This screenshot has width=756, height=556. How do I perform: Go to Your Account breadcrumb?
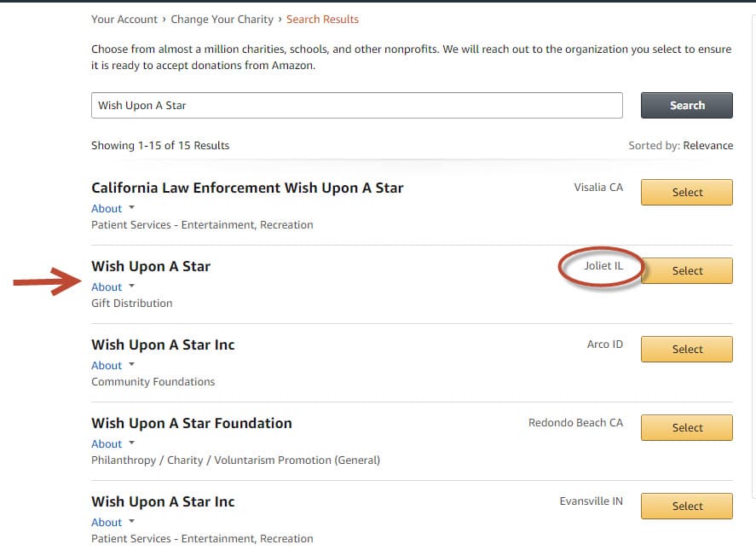(x=124, y=20)
